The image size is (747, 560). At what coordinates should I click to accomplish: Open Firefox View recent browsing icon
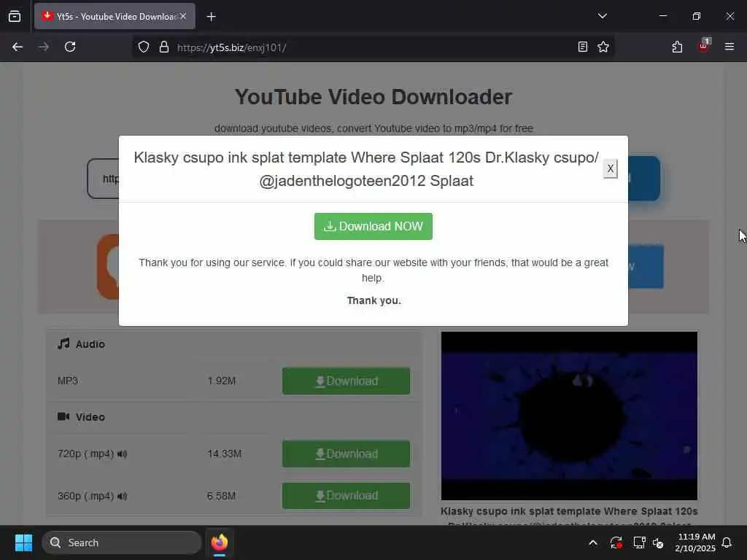[15, 17]
